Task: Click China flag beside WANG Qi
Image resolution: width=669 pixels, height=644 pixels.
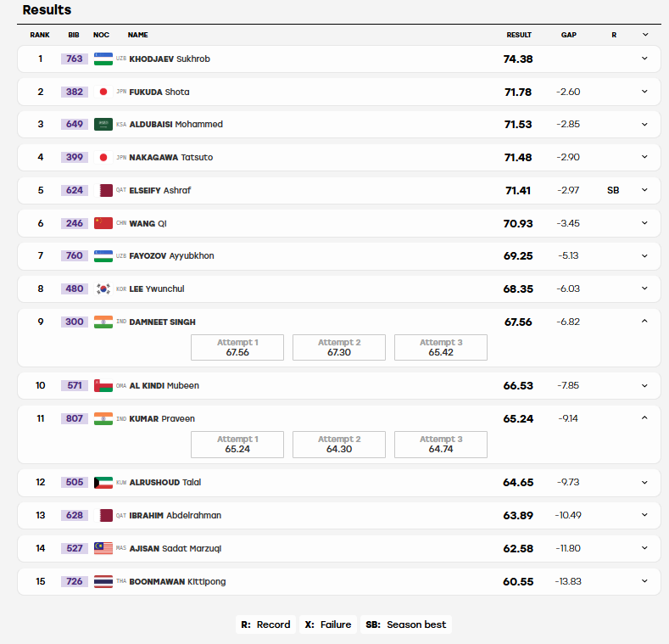Action: (103, 223)
